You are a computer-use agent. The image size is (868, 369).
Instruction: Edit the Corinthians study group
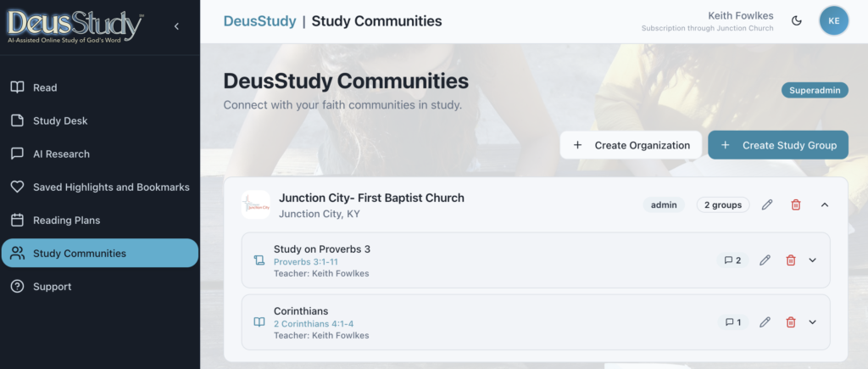click(x=765, y=322)
